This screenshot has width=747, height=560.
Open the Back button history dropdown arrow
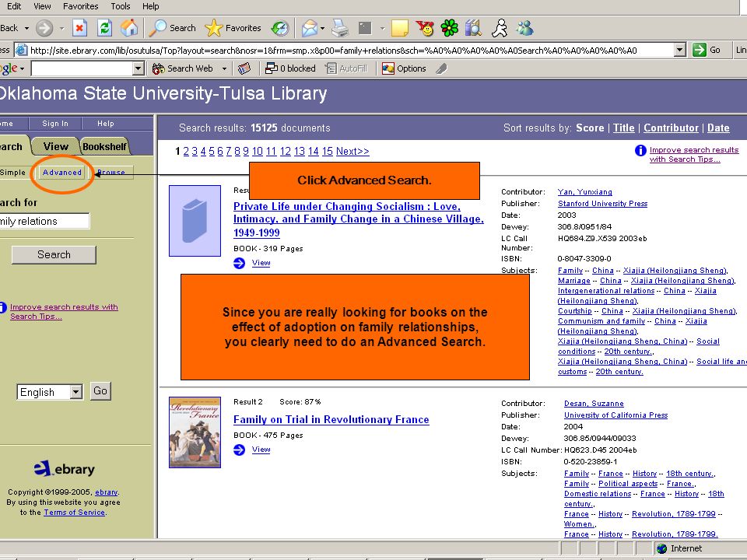click(x=26, y=28)
